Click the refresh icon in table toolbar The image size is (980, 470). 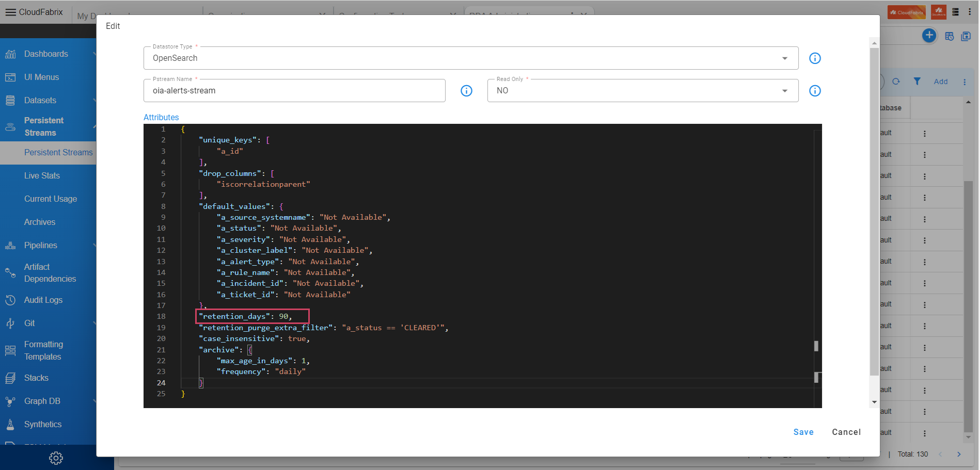pos(896,82)
